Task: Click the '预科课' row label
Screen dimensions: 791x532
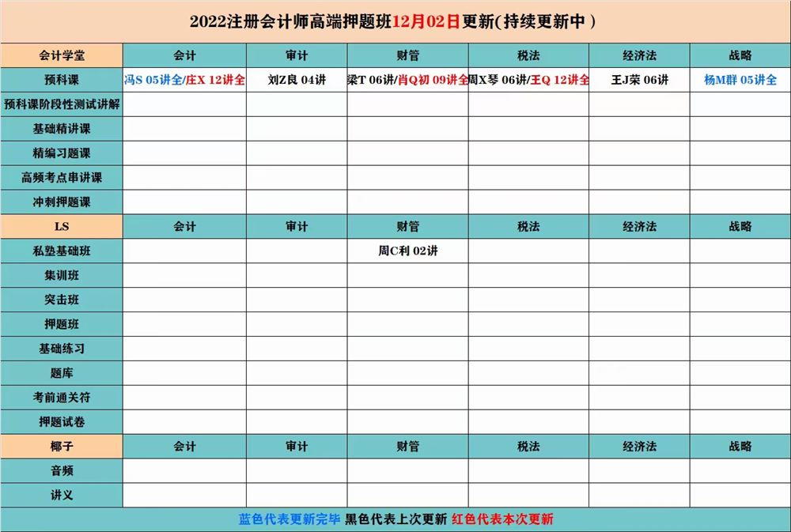Action: (x=62, y=80)
